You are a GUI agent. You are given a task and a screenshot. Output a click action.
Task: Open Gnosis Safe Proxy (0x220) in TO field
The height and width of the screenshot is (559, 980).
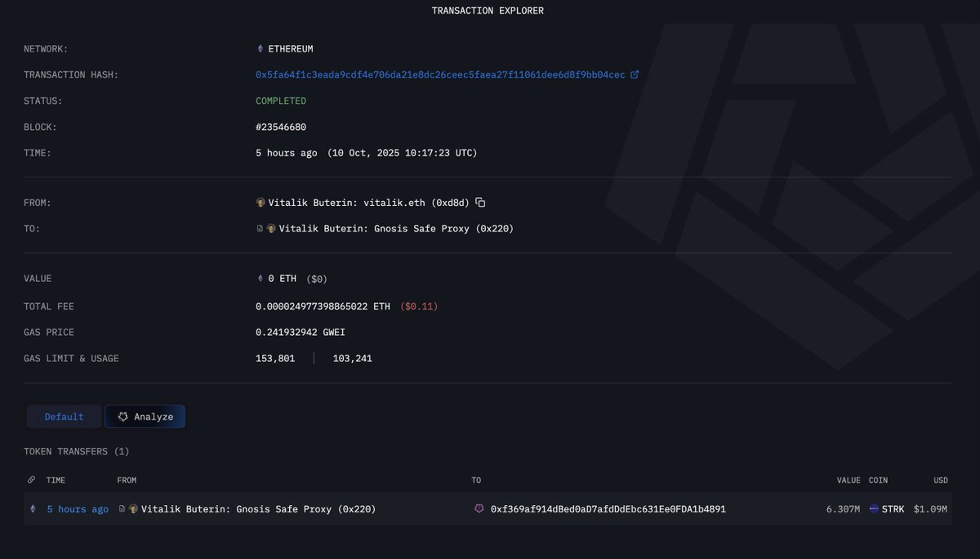[x=396, y=229]
